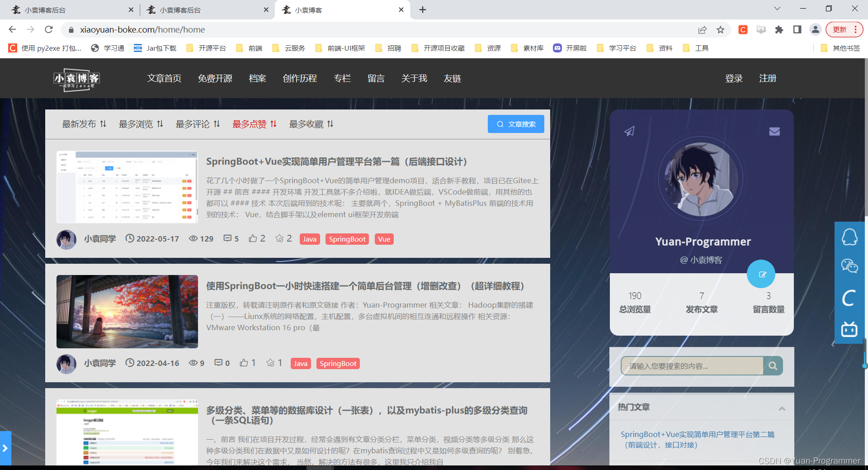The image size is (868, 470).
Task: Open the 专栏 nav item
Action: tap(342, 78)
